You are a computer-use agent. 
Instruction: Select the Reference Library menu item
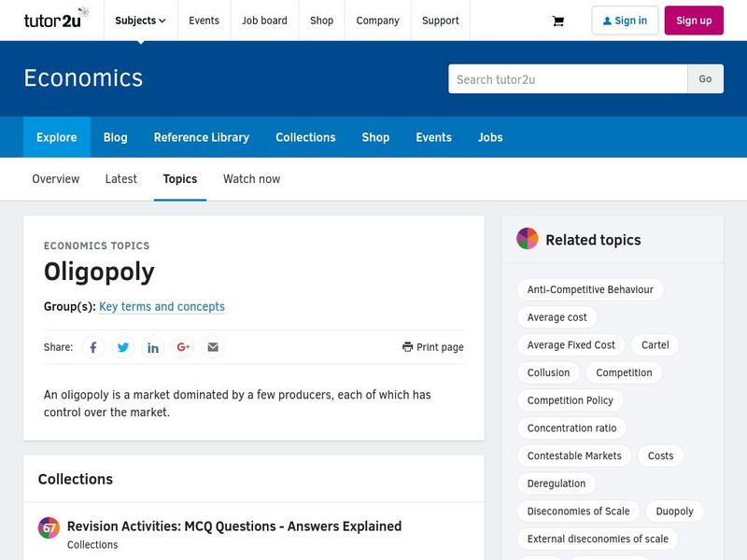[x=201, y=137]
